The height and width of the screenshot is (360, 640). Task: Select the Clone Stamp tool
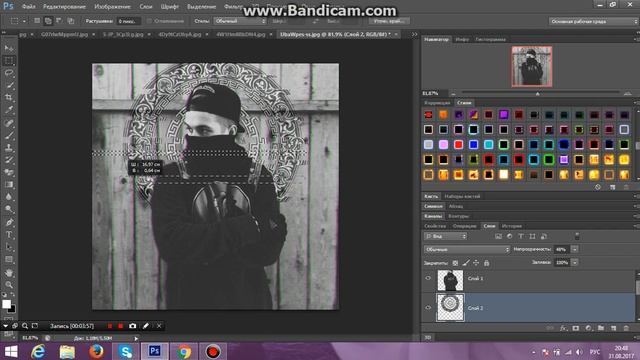pos(9,147)
